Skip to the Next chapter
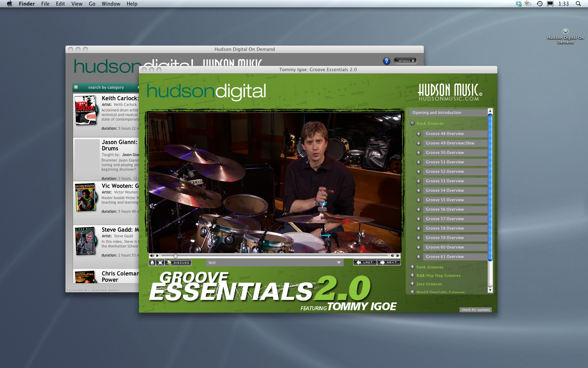 [x=389, y=262]
